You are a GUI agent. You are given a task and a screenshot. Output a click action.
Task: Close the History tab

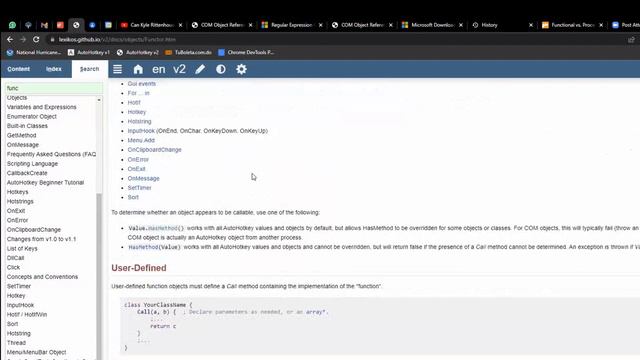(531, 25)
